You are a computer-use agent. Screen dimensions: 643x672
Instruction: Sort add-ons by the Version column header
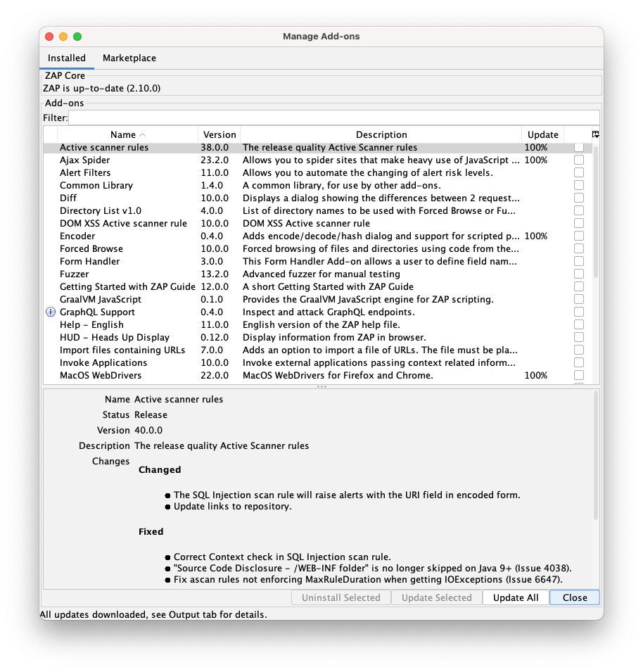coord(219,134)
